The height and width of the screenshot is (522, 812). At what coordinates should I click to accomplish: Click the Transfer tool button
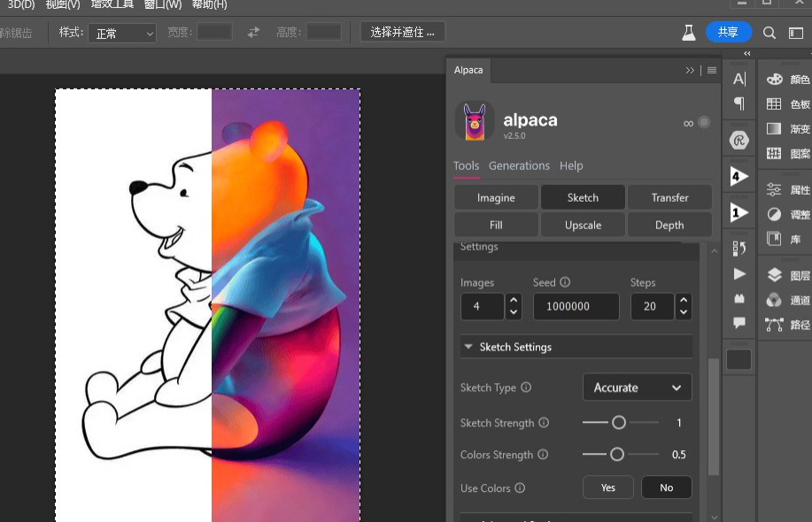[x=669, y=197]
